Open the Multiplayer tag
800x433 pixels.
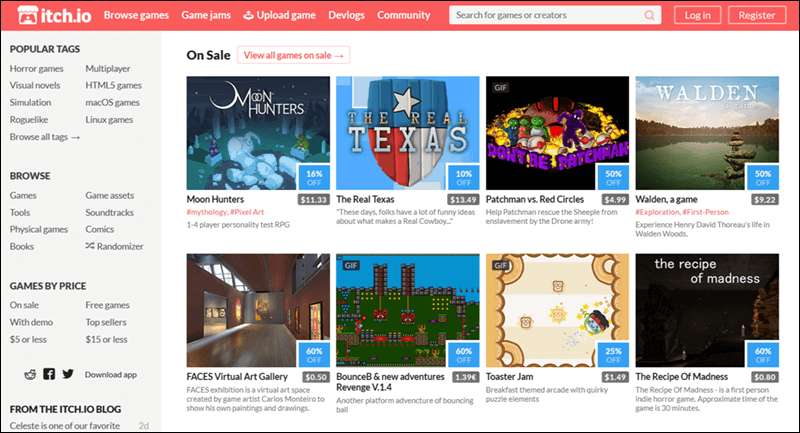click(108, 68)
